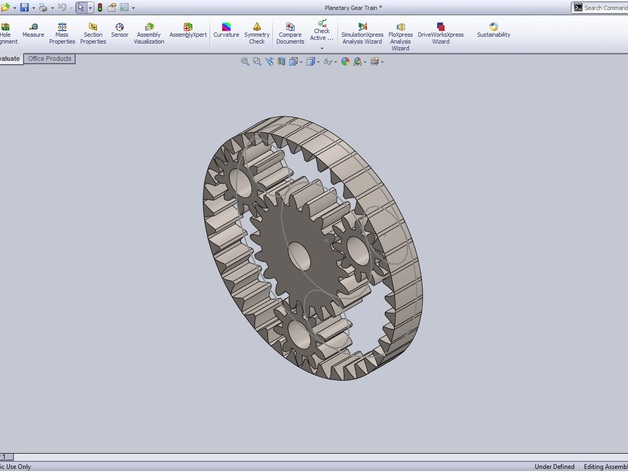Image resolution: width=628 pixels, height=472 pixels.
Task: Open Section Properties
Action: [93, 34]
